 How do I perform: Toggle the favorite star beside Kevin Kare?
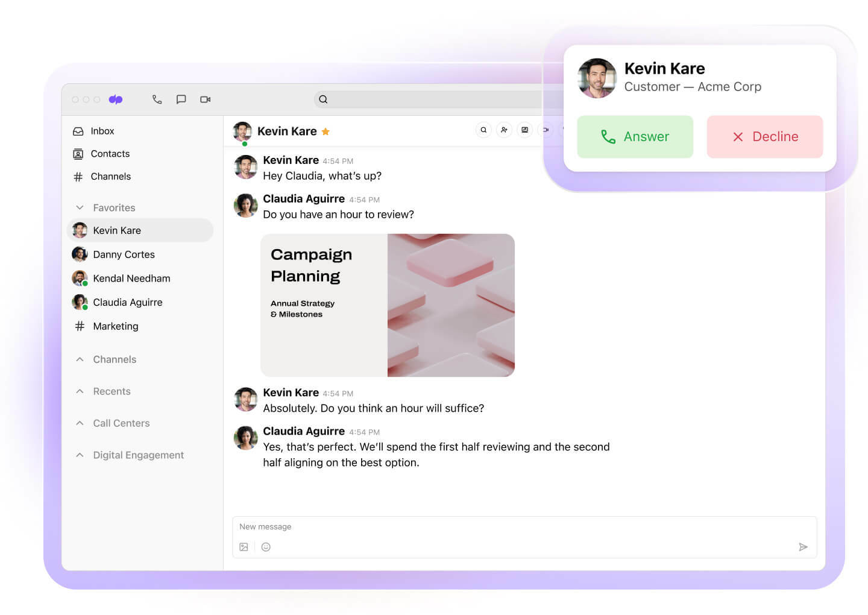tap(325, 131)
